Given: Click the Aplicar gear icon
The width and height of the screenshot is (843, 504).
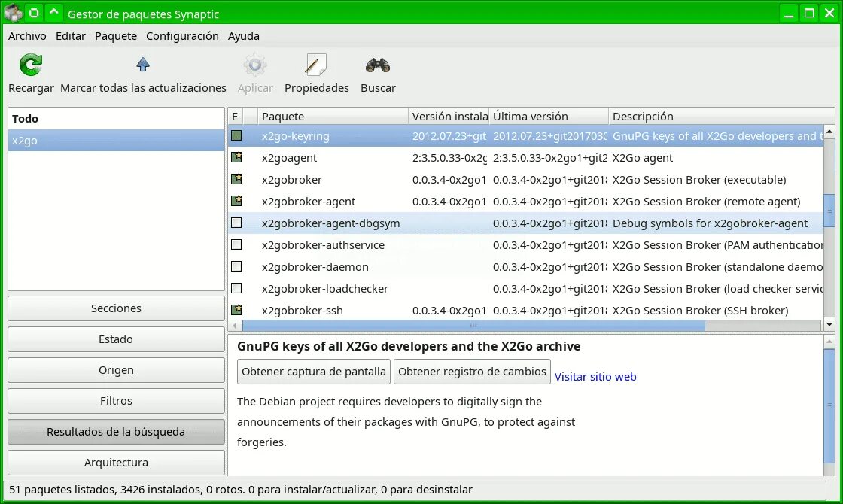Looking at the screenshot, I should (x=255, y=65).
